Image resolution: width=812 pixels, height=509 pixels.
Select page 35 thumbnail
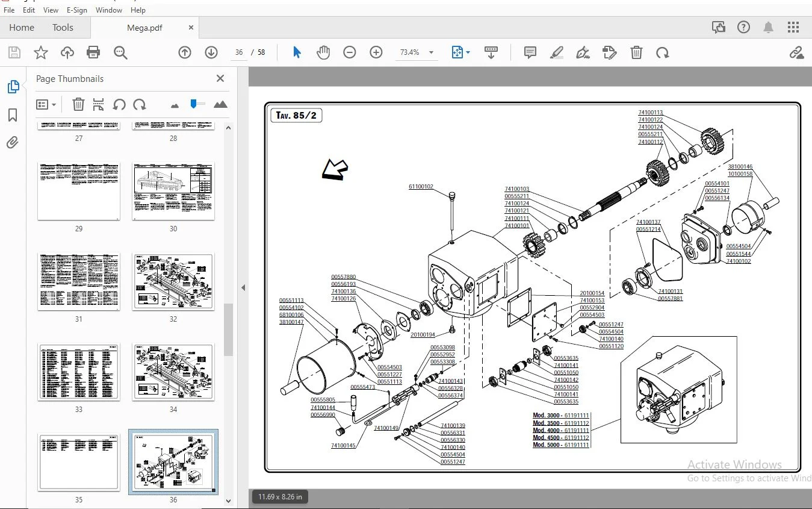coord(79,462)
